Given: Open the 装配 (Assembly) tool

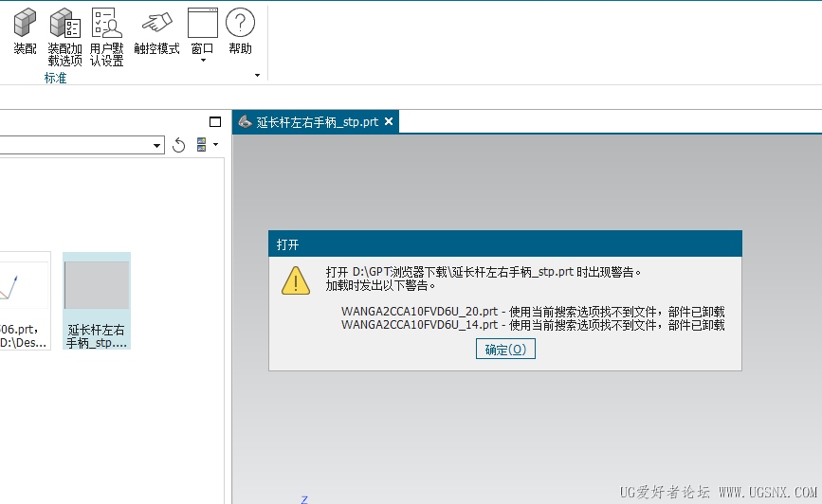Looking at the screenshot, I should 25,32.
